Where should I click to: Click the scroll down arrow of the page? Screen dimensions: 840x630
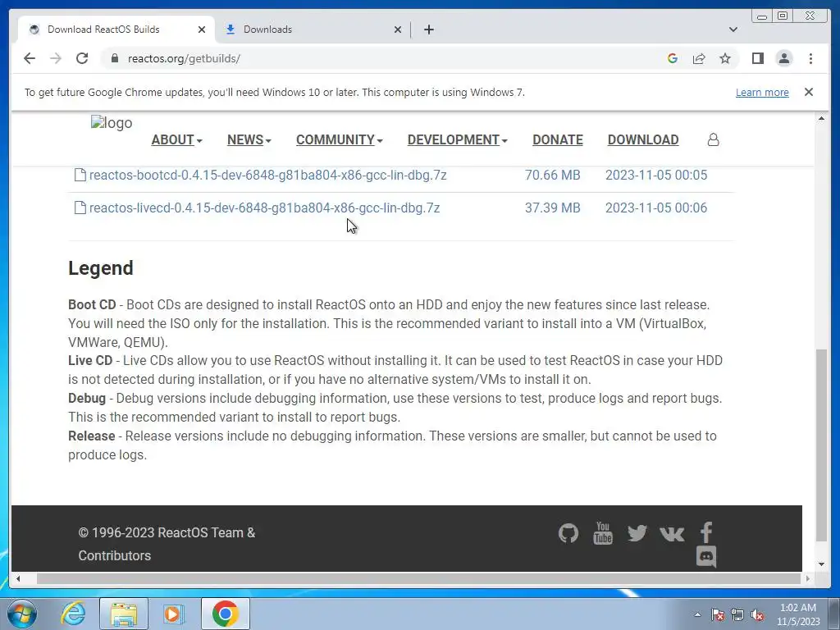(x=821, y=564)
